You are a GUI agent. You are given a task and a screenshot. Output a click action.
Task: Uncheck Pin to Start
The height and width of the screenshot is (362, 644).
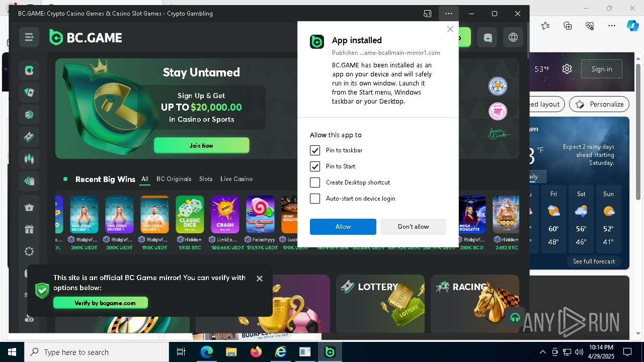315,166
